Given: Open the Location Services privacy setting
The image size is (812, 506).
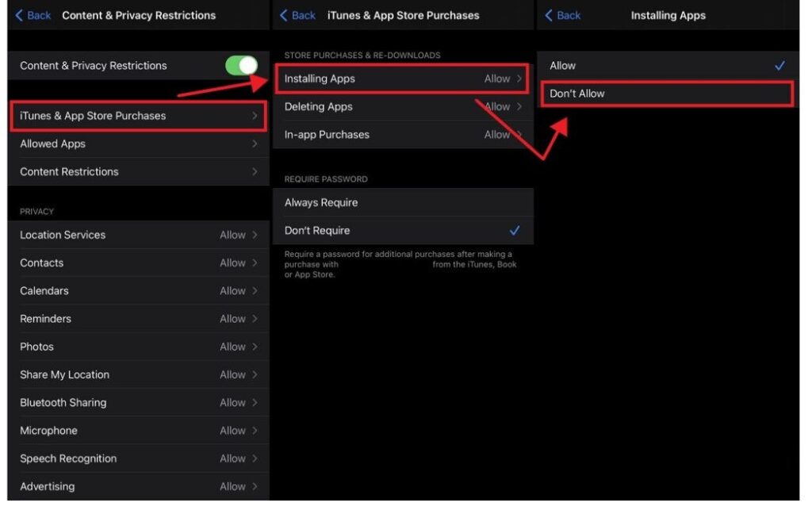Looking at the screenshot, I should pyautogui.click(x=138, y=235).
